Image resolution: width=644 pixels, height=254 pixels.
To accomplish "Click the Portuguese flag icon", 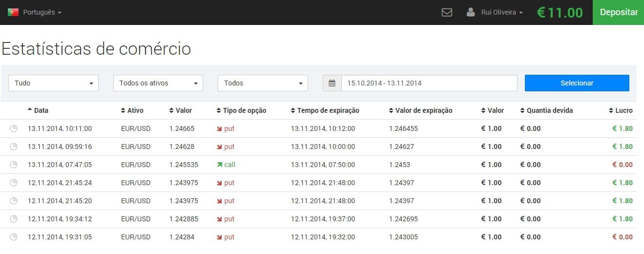I will click(x=13, y=12).
